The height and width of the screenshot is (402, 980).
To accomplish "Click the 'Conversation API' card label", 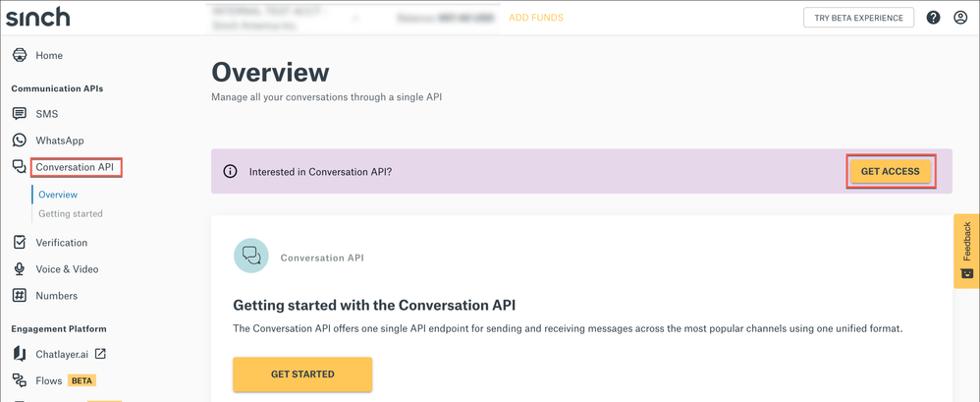I will tap(322, 258).
